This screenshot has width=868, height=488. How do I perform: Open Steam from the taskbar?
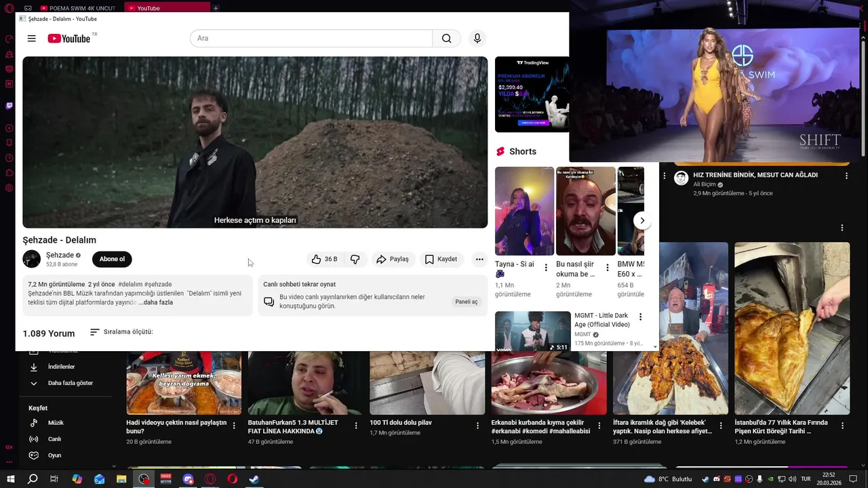(254, 479)
